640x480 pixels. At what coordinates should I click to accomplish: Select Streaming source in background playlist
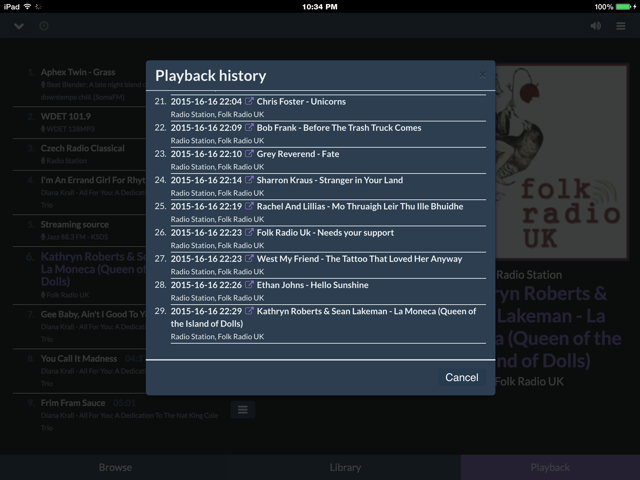75,224
